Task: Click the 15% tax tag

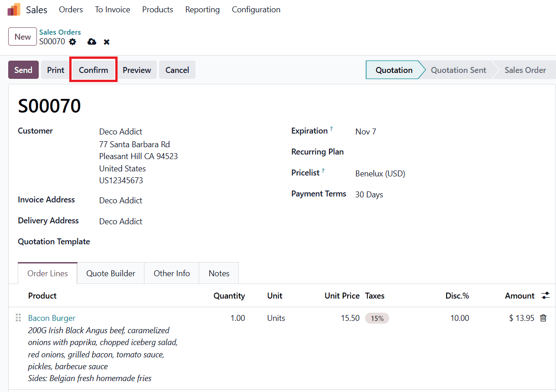Action: 377,319
